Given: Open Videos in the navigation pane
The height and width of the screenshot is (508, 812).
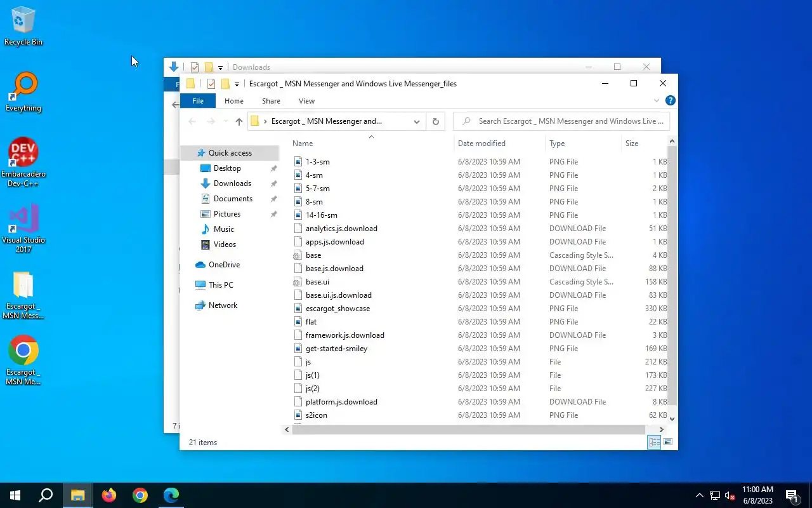Looking at the screenshot, I should coord(225,244).
